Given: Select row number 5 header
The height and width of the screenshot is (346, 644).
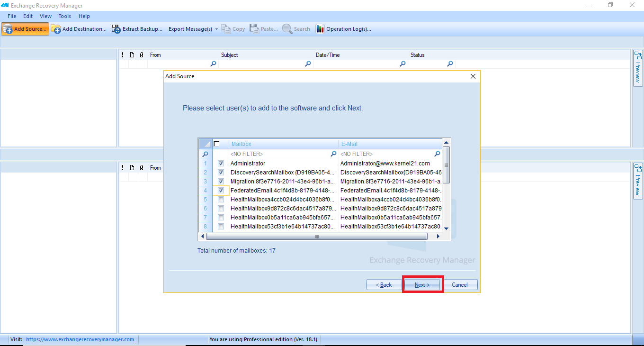Looking at the screenshot, I should (205, 200).
